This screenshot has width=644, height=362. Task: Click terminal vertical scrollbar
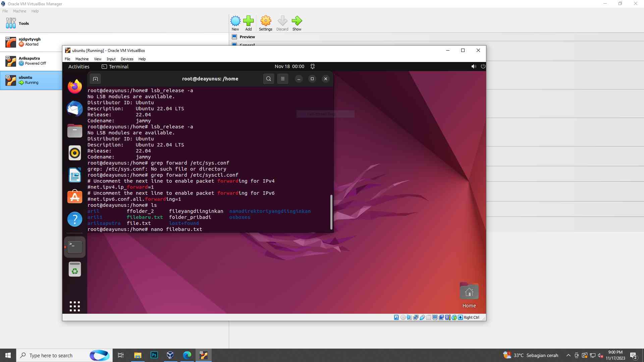pos(331,212)
